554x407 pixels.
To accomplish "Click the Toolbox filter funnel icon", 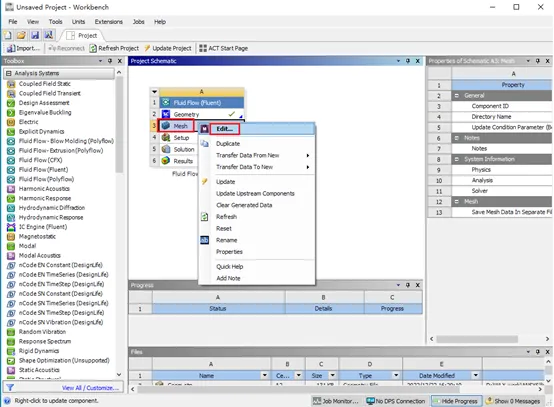I will tap(10, 388).
